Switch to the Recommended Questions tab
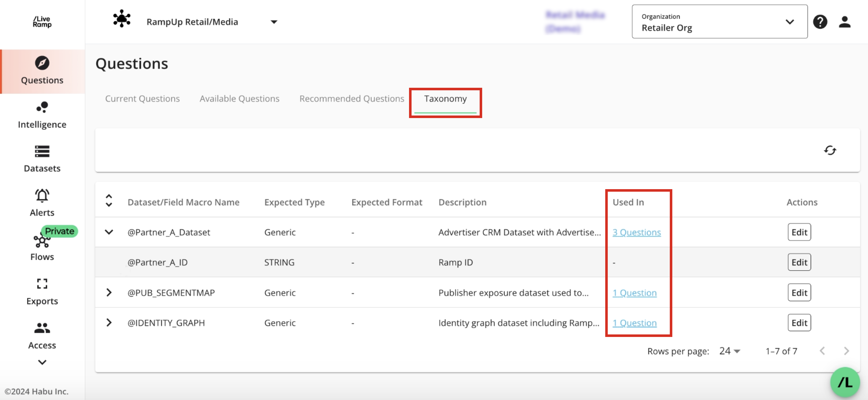Image resolution: width=868 pixels, height=400 pixels. tap(352, 99)
